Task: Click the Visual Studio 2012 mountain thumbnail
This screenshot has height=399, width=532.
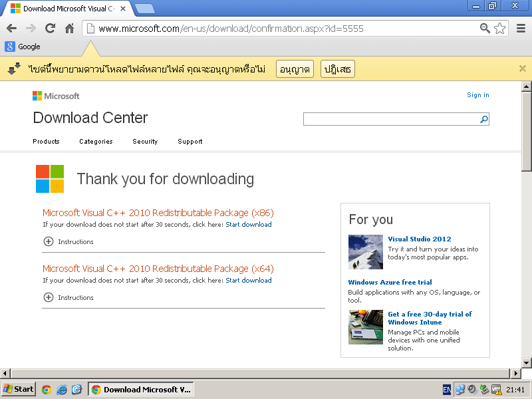Action: (x=366, y=252)
